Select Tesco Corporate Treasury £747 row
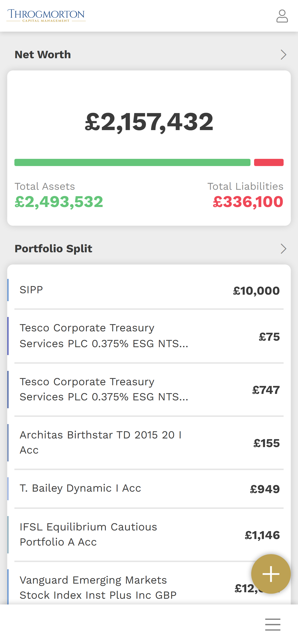This screenshot has height=644, width=298. pyautogui.click(x=149, y=390)
